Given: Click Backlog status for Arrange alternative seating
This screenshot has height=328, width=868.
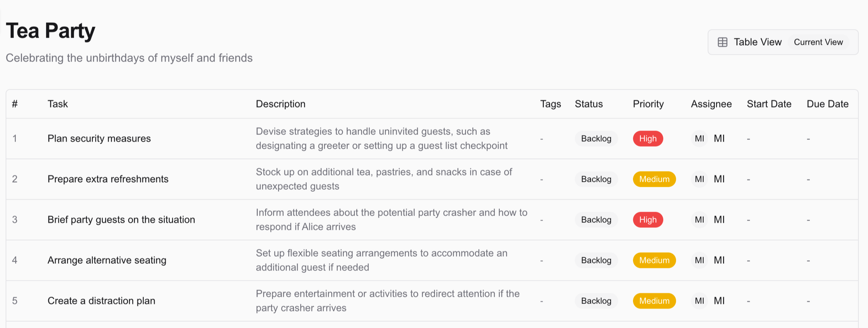Looking at the screenshot, I should (596, 260).
